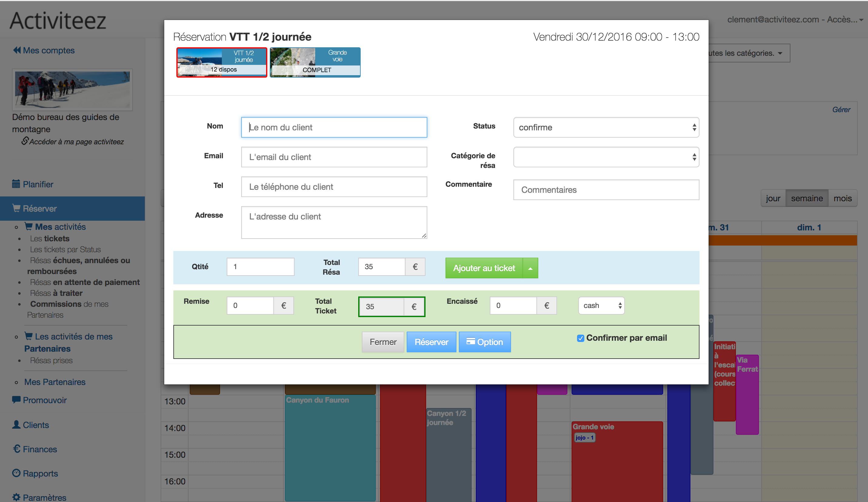Click the euro addon of Total Ticket
868x502 pixels.
(414, 307)
